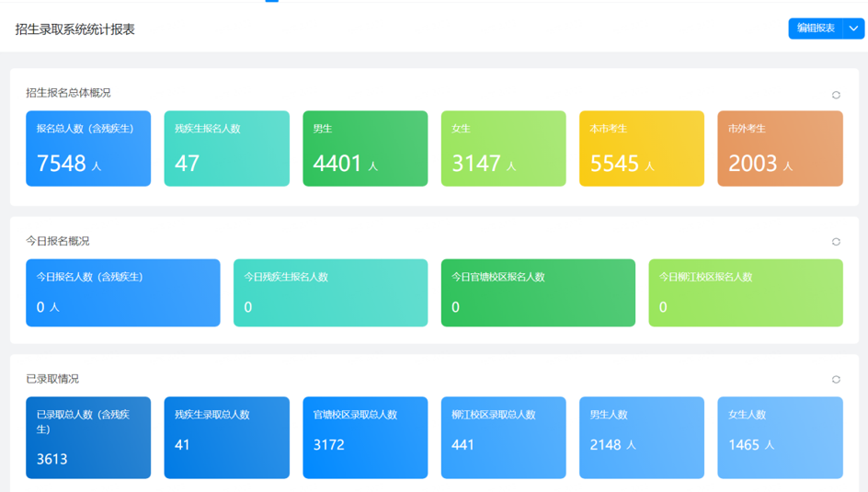Refresh the 招生报名总体概况 section
The height and width of the screenshot is (492, 868).
[x=836, y=96]
